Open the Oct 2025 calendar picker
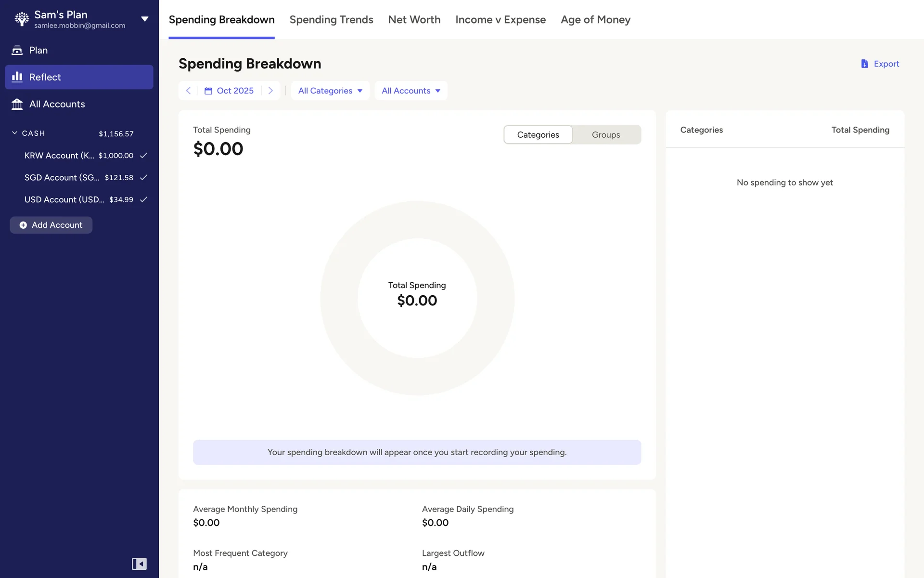924x578 pixels. pos(230,91)
